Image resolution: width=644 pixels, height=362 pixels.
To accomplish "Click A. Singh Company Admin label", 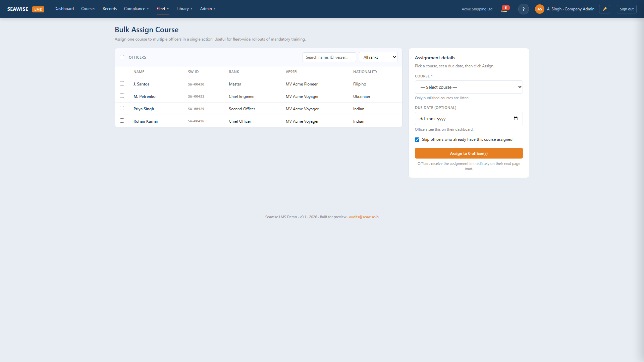I will tap(571, 9).
